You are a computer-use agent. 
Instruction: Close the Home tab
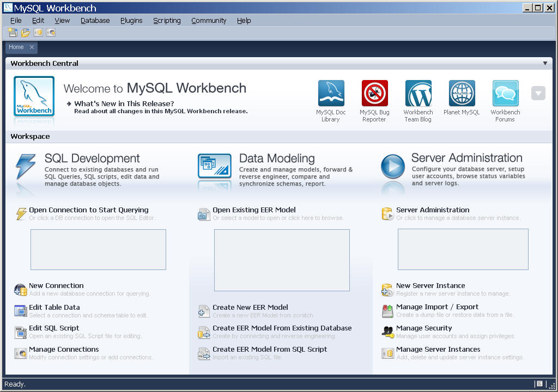32,47
